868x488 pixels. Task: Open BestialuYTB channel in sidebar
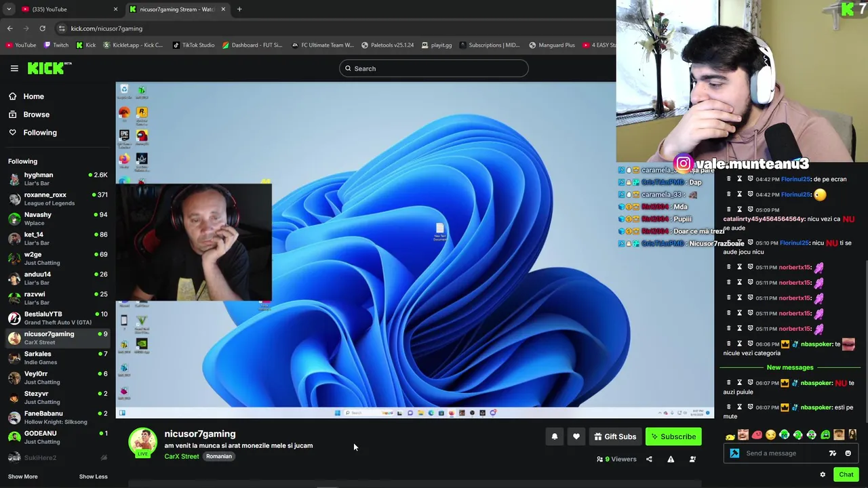click(x=58, y=318)
